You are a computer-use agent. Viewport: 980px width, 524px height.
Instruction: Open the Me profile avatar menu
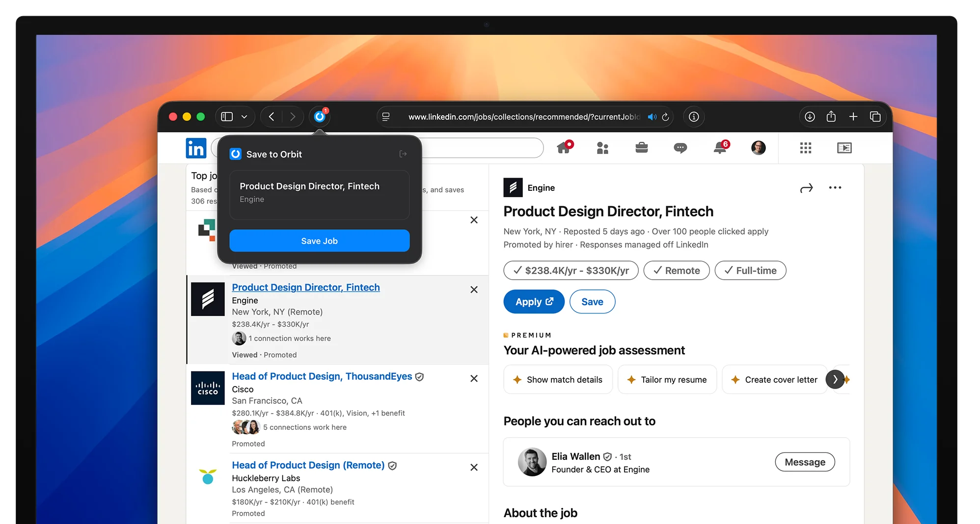click(759, 148)
